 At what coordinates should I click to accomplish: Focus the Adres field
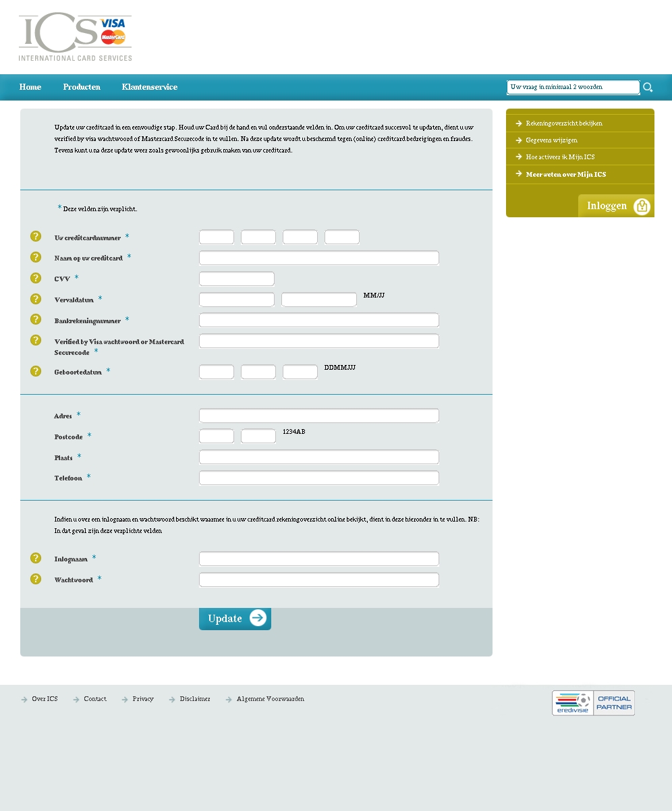(319, 416)
